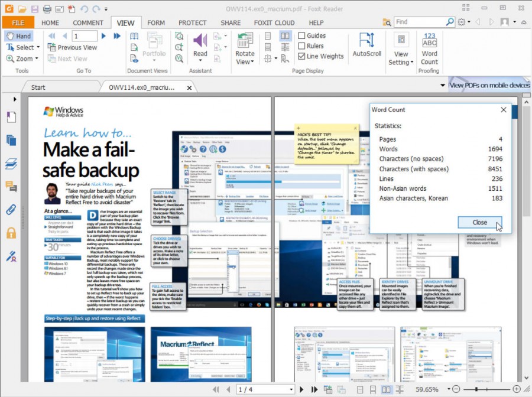Screen dimensions: 532x397
Task: Switch to the HOME ribbon tab
Action: click(x=50, y=22)
